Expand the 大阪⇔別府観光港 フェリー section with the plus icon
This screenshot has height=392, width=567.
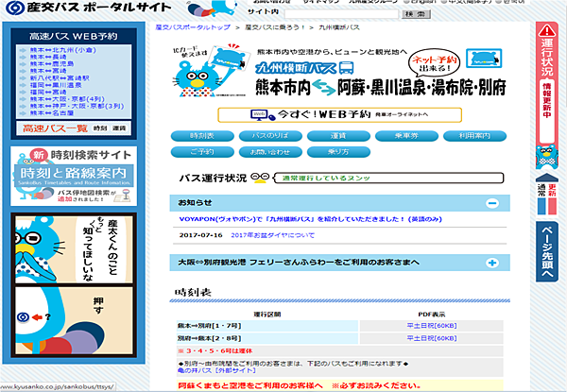point(491,263)
